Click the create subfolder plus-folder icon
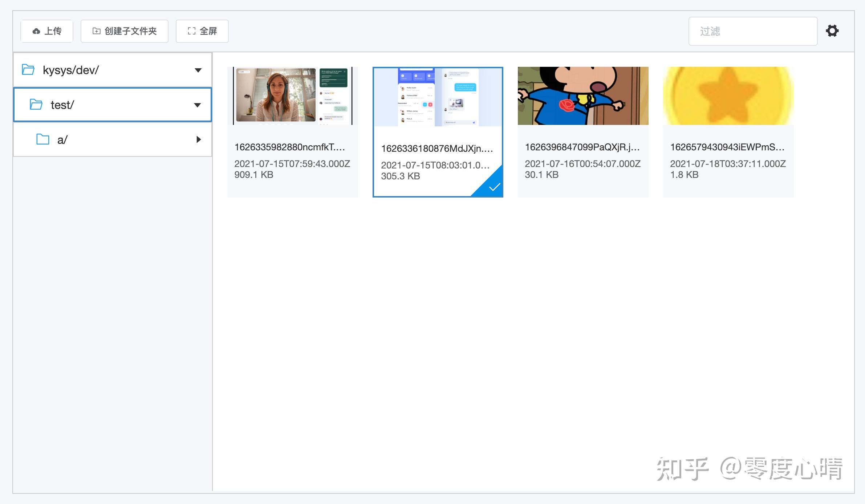 click(96, 31)
